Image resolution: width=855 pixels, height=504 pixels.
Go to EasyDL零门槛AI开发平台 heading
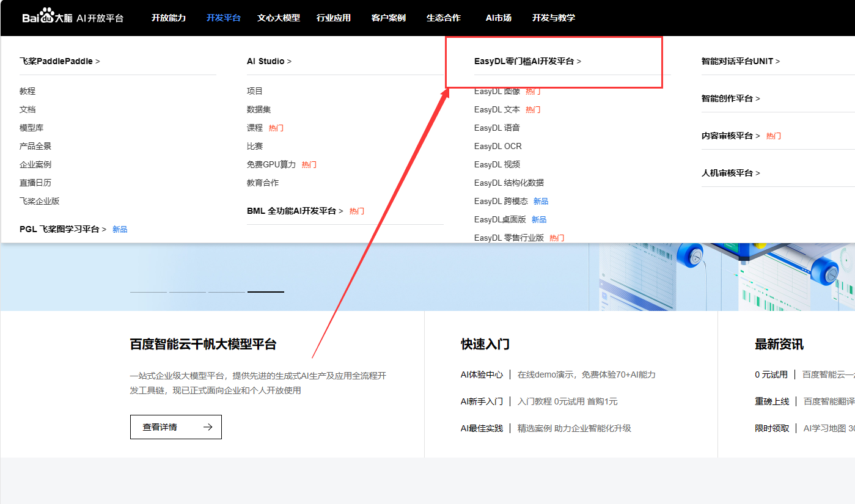pos(528,61)
